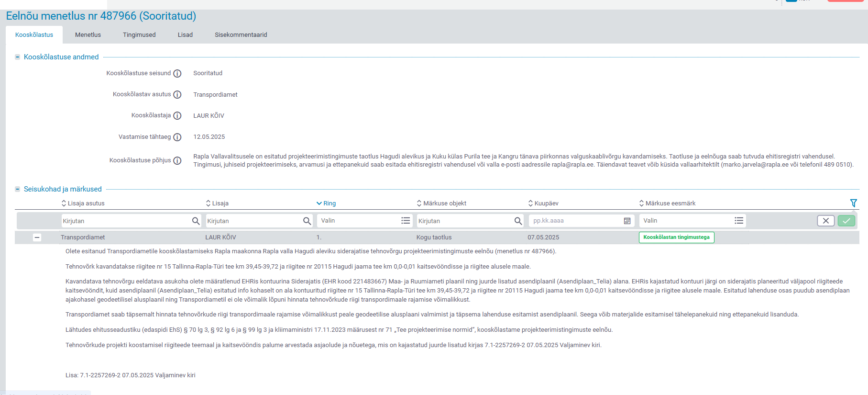Sort by Lisaja column
The width and height of the screenshot is (868, 395).
click(217, 203)
